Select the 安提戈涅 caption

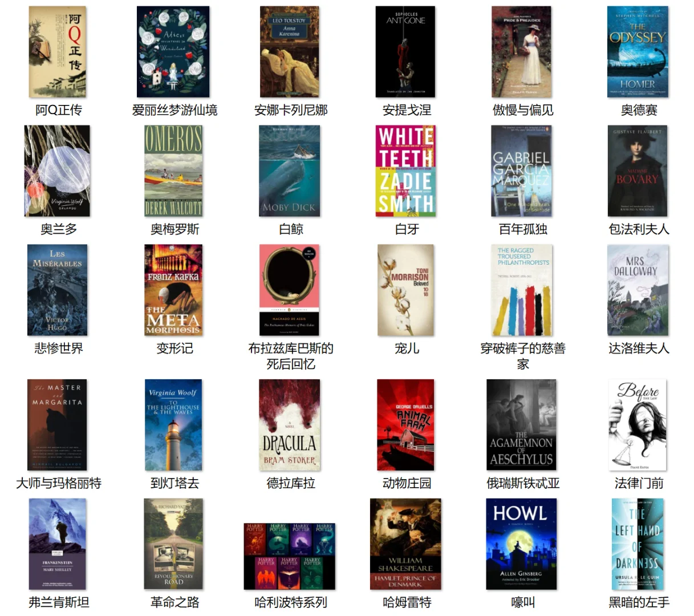pyautogui.click(x=407, y=110)
